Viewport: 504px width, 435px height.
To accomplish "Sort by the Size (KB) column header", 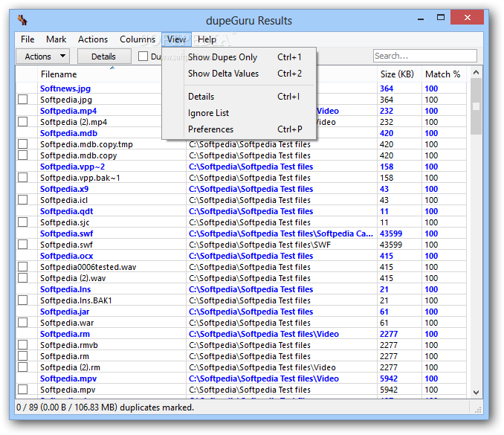I will coord(399,74).
